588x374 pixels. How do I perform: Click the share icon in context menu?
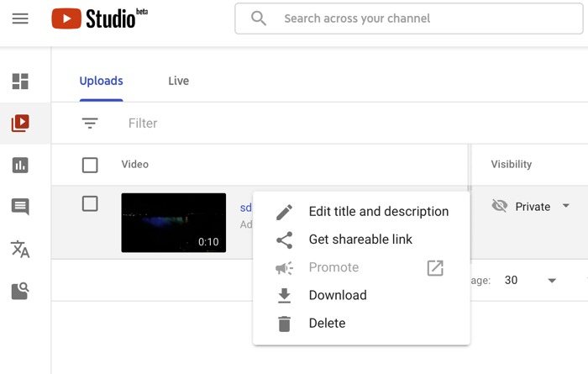point(284,240)
